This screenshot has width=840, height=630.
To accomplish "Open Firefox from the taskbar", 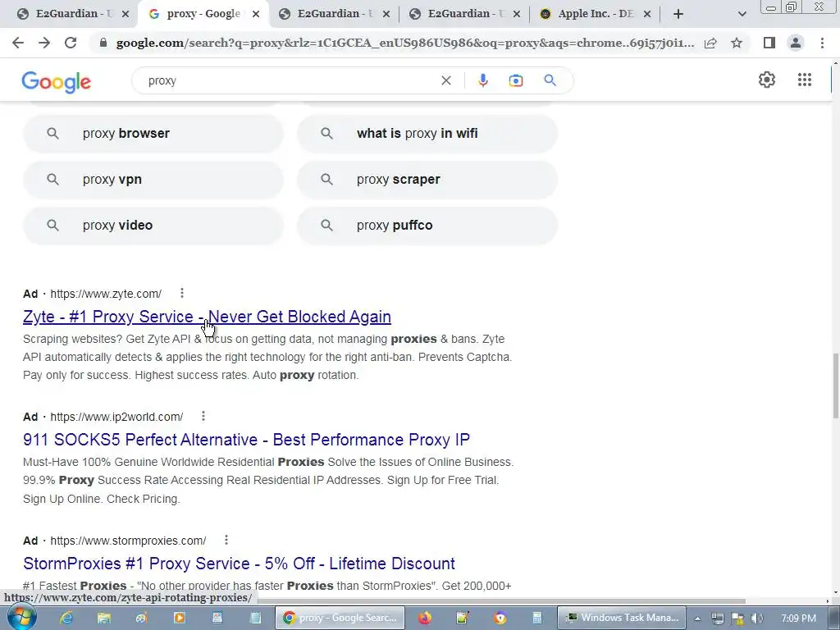I will coord(425,618).
